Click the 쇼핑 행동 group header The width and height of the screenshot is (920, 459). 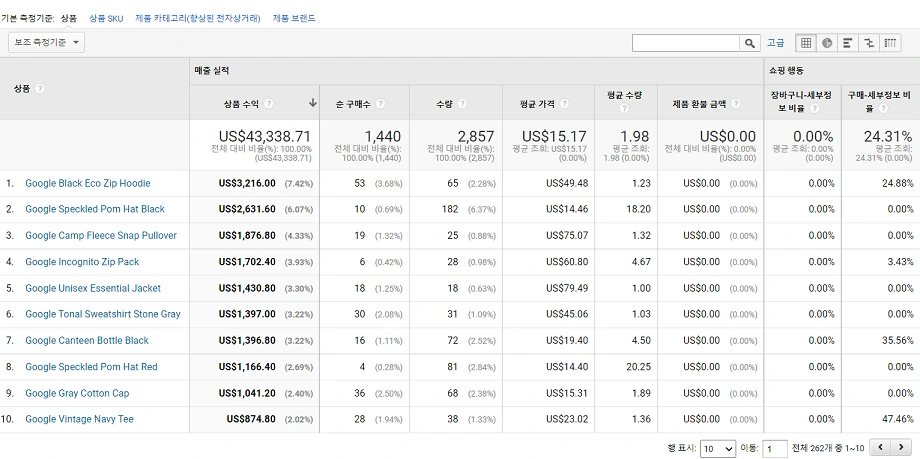point(786,70)
